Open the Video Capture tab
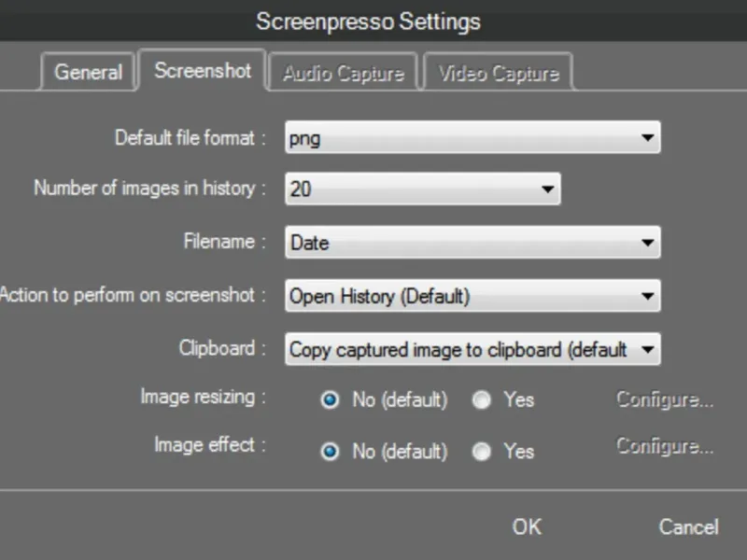The image size is (747, 560). (x=499, y=73)
